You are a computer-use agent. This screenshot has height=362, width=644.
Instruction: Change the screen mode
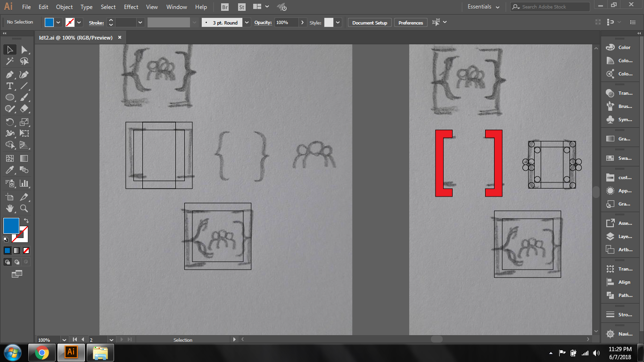coord(17,273)
